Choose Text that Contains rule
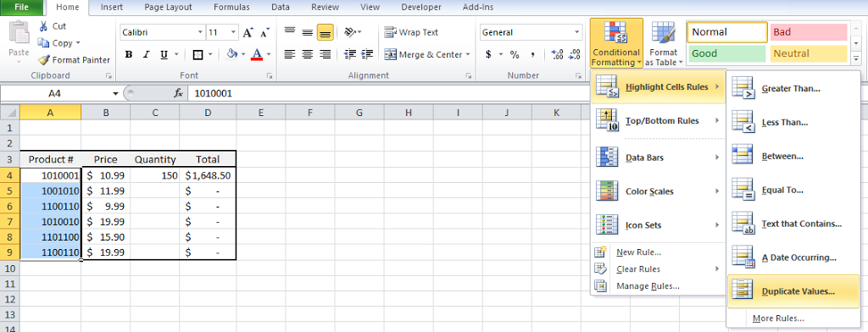 pyautogui.click(x=793, y=224)
